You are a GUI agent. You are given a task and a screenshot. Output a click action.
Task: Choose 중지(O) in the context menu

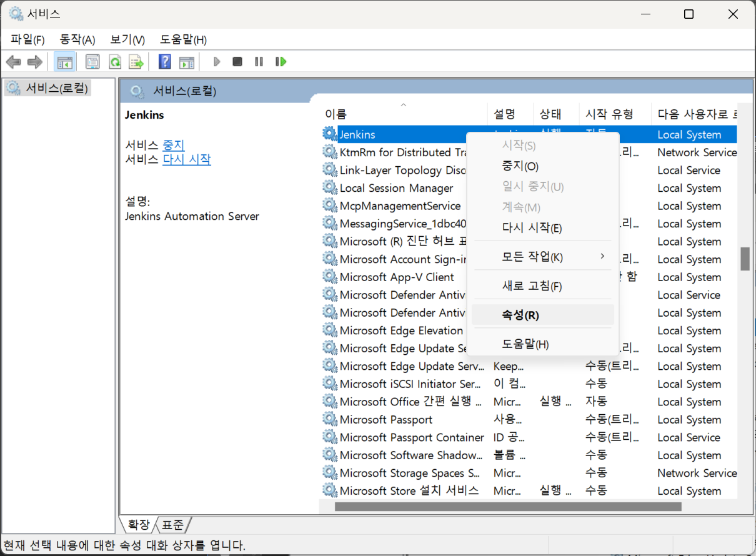coord(543,166)
